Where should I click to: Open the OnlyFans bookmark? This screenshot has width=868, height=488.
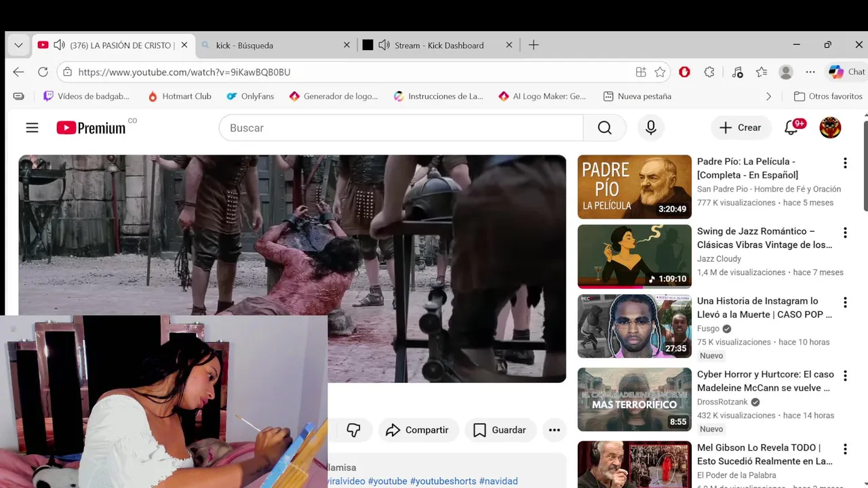click(x=250, y=96)
